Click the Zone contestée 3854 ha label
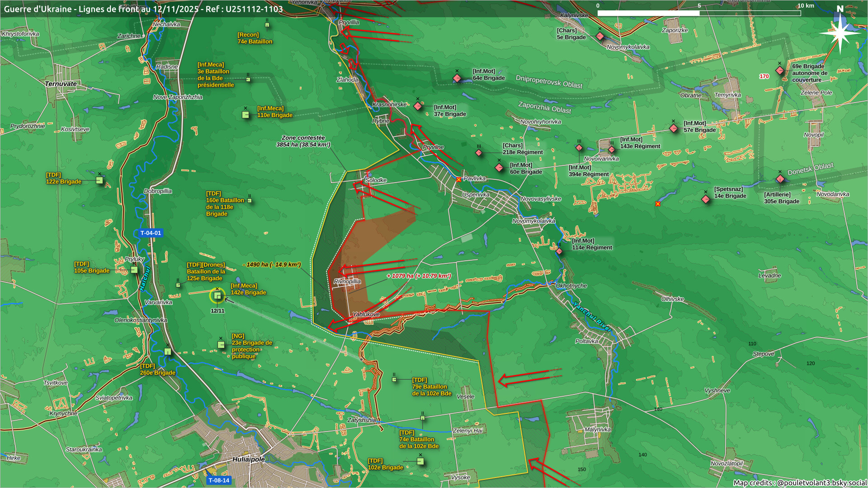 (303, 141)
